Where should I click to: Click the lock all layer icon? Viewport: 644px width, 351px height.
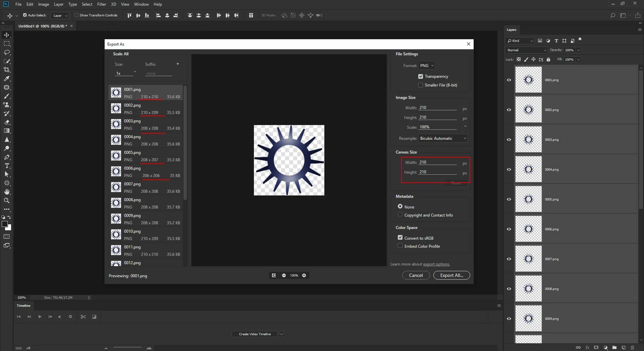click(548, 59)
